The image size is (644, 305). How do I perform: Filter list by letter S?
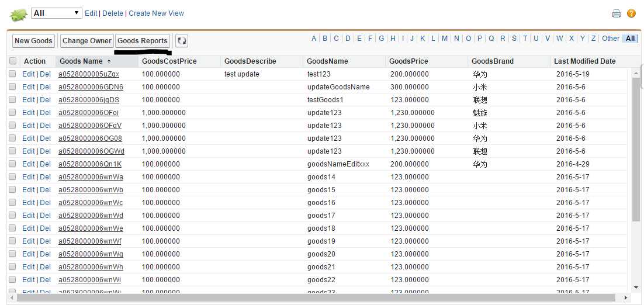pos(514,39)
